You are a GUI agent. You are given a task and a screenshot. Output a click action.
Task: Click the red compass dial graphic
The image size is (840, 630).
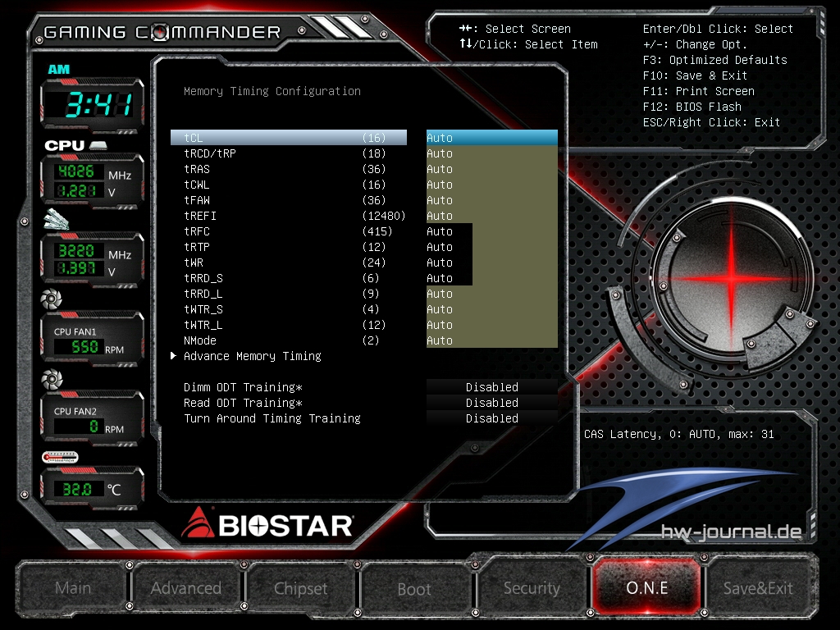[732, 277]
